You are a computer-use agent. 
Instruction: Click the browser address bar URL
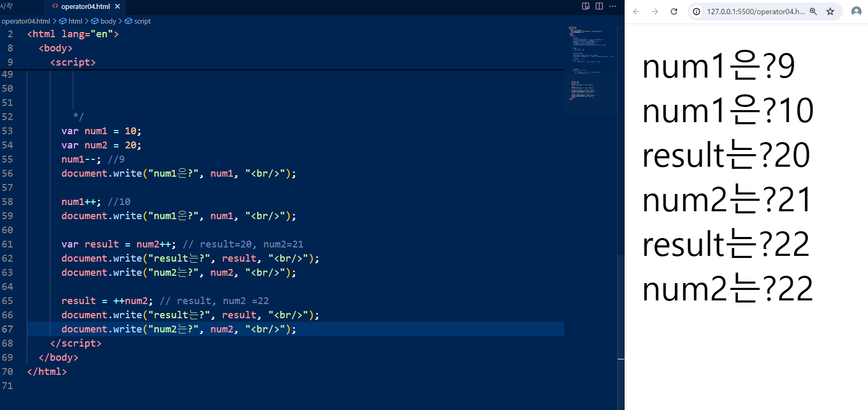pos(755,12)
